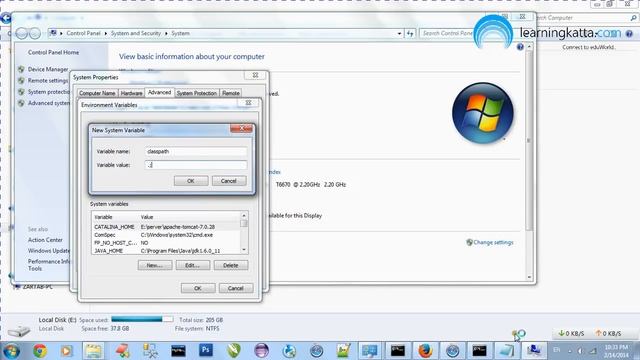Viewport: 640px width, 360px height.
Task: Click the Variable column header
Action: pos(115,217)
